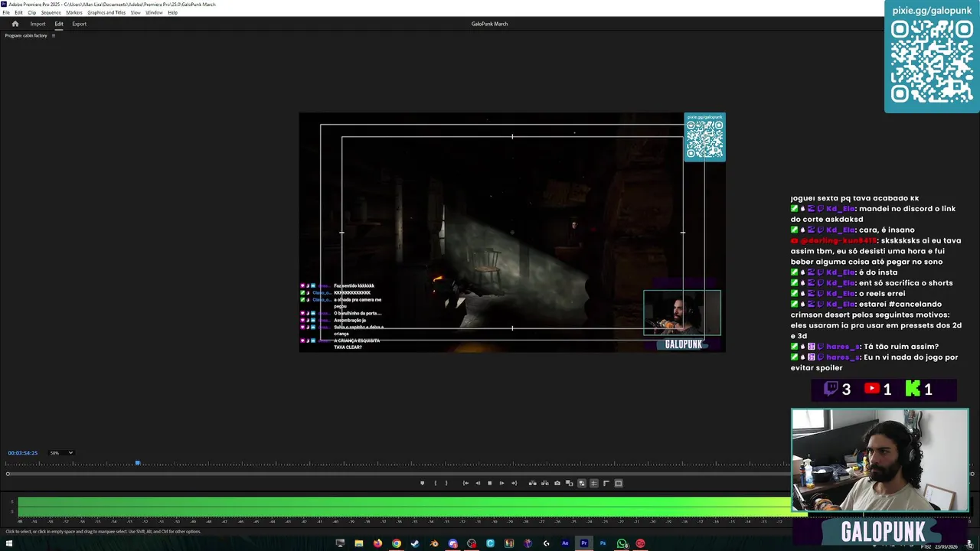The width and height of the screenshot is (980, 551).
Task: Switch to the Import workspace tab
Action: 38,24
